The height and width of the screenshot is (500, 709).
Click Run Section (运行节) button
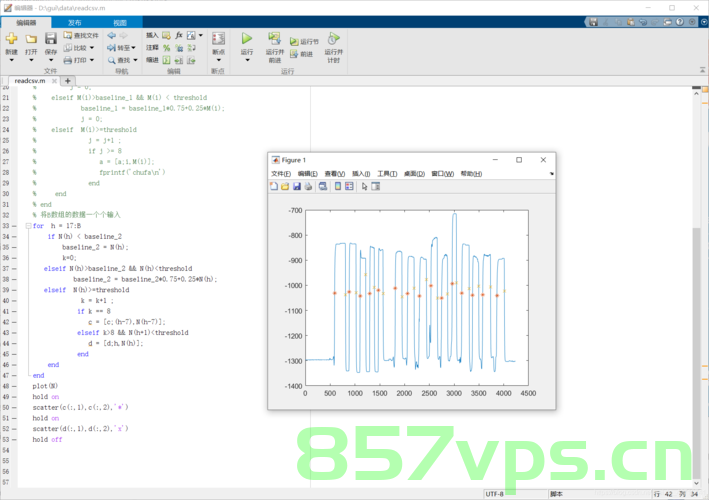(x=304, y=41)
